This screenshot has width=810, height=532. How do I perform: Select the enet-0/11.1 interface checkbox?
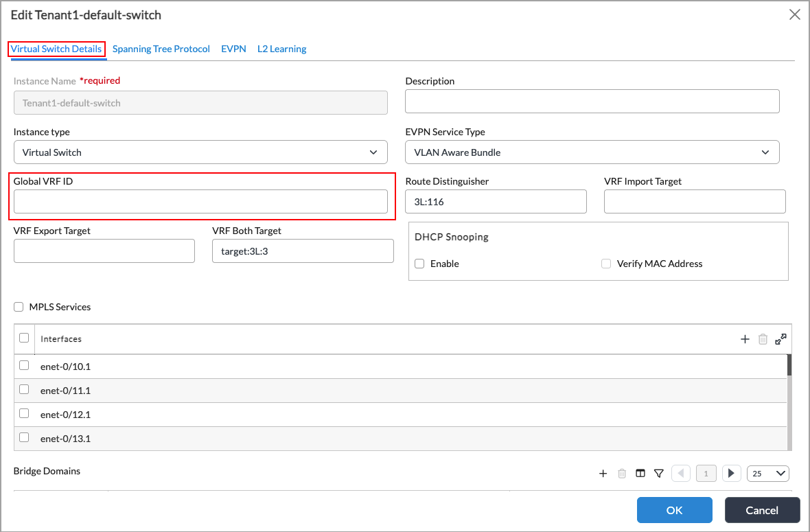pyautogui.click(x=24, y=390)
